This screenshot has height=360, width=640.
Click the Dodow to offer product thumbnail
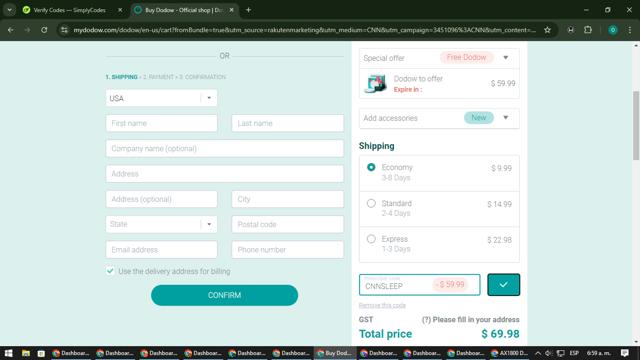tap(376, 84)
